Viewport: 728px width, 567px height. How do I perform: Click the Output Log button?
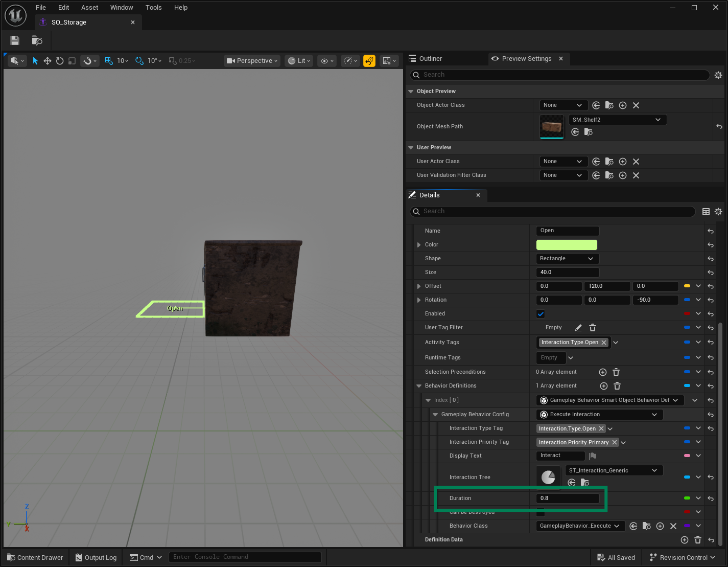pyautogui.click(x=96, y=557)
